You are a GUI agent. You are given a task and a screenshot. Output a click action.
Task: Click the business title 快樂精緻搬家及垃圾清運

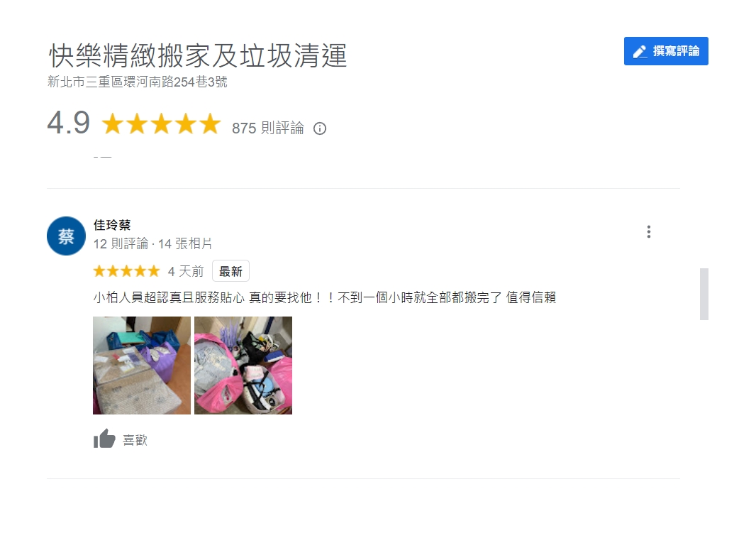tap(198, 55)
